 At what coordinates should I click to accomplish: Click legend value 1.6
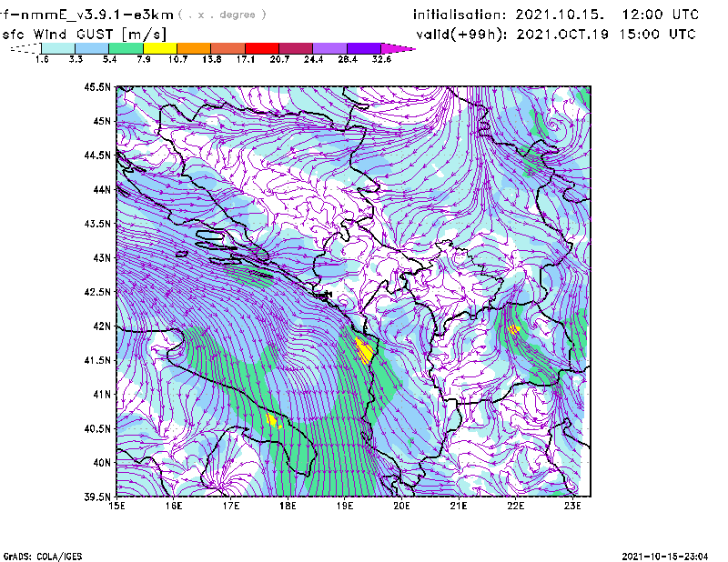tap(42, 59)
